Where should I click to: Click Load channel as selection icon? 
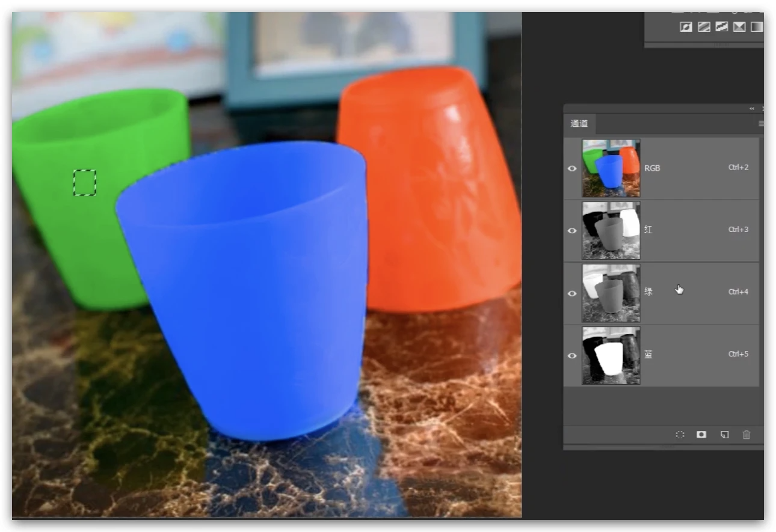tap(680, 435)
